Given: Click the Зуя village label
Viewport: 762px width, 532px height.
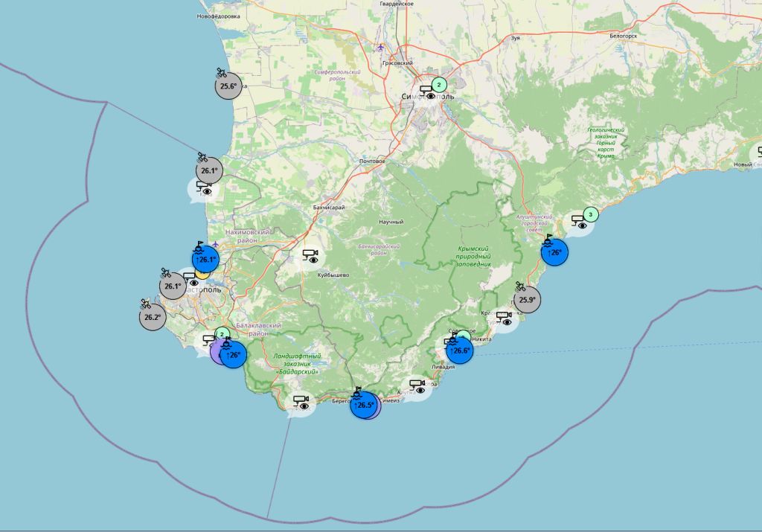Looking at the screenshot, I should point(516,37).
